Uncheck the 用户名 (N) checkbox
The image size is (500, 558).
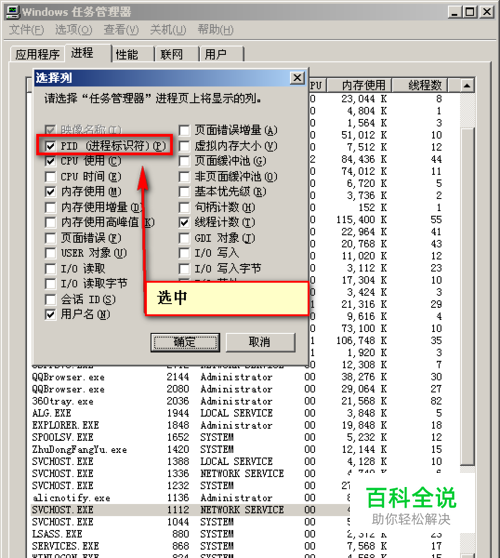[50, 315]
